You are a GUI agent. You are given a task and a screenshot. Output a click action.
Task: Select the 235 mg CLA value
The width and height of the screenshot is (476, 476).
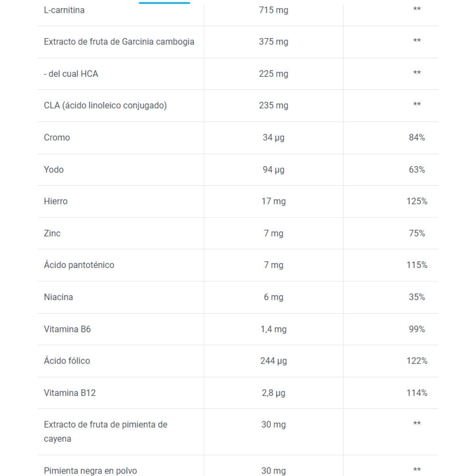pyautogui.click(x=273, y=106)
